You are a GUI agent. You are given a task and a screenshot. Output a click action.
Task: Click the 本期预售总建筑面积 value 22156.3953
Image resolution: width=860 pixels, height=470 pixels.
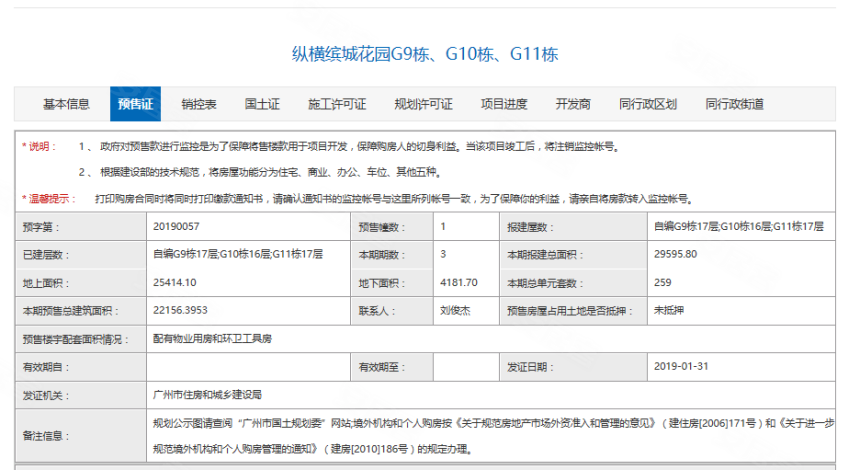point(181,311)
